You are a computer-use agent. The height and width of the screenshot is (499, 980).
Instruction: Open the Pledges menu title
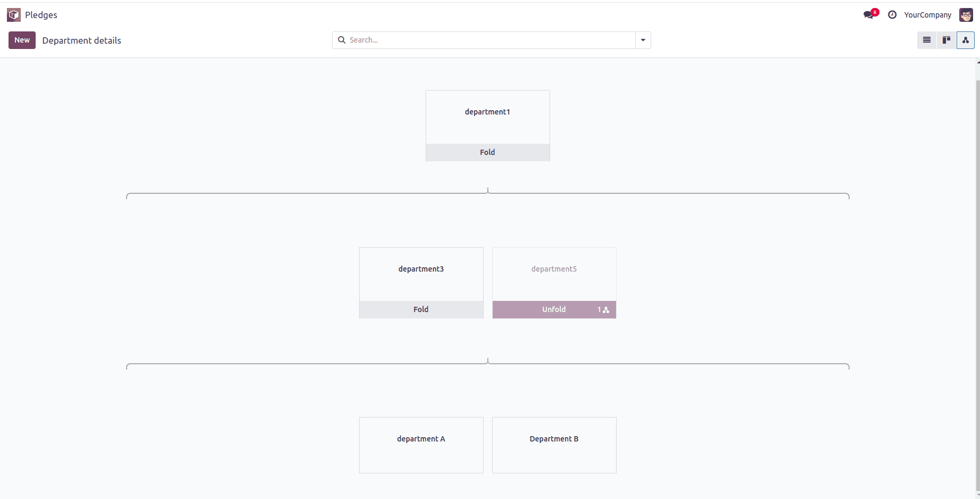click(x=41, y=15)
